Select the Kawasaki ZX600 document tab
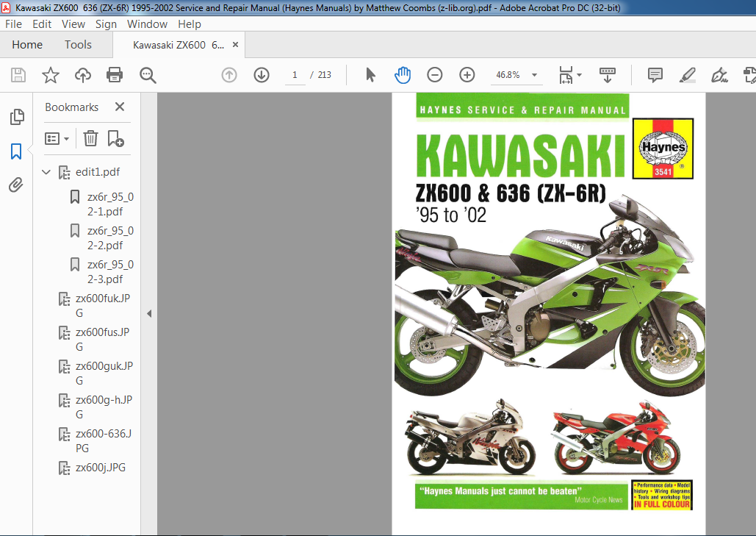The width and height of the screenshot is (756, 536). pyautogui.click(x=178, y=45)
